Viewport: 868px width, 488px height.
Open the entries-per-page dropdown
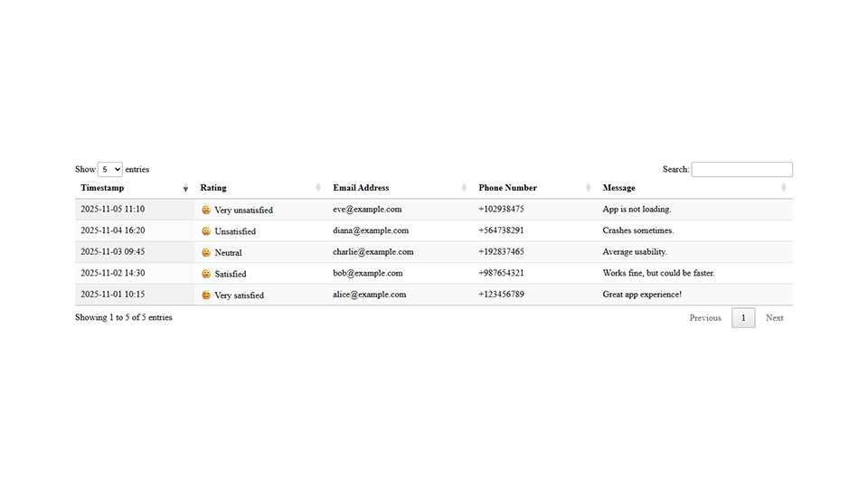tap(110, 169)
